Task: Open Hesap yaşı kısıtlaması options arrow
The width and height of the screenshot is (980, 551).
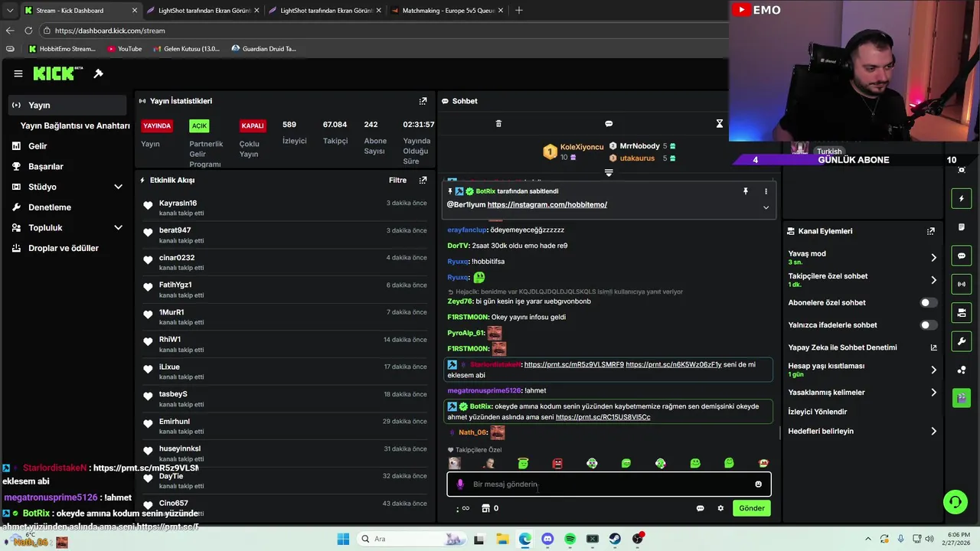Action: coord(933,370)
